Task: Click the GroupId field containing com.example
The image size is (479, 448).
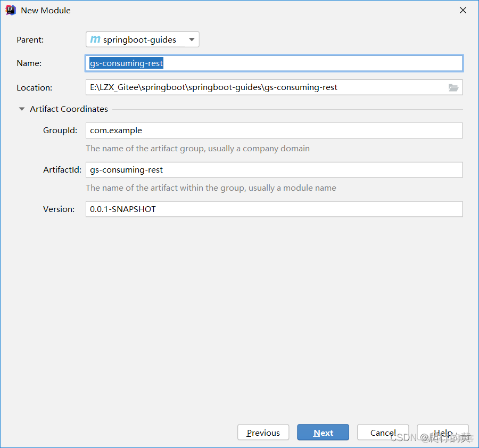Action: (274, 131)
